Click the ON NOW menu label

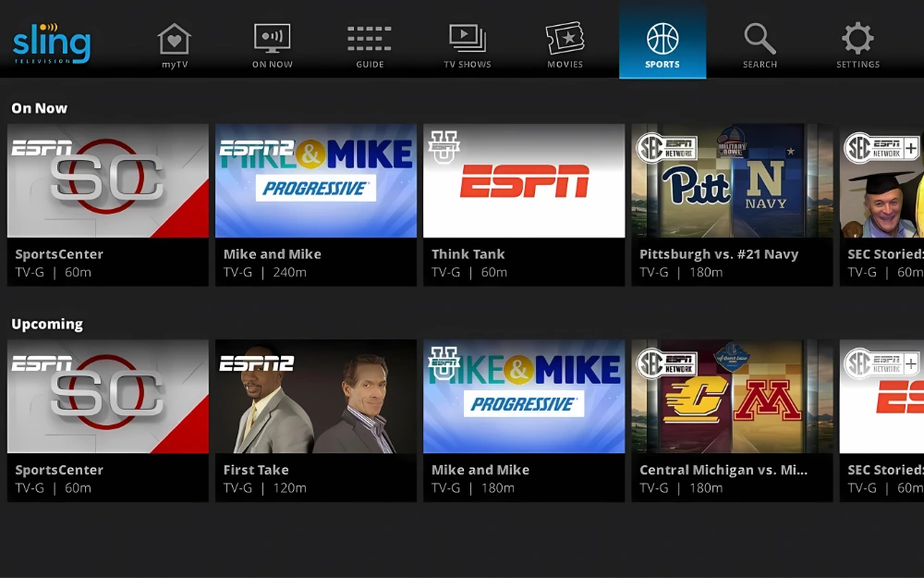coord(273,65)
